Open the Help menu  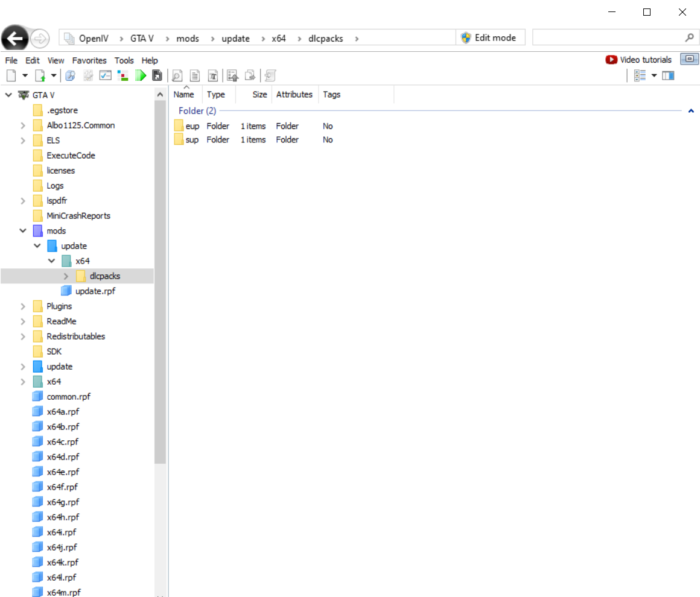tap(150, 60)
